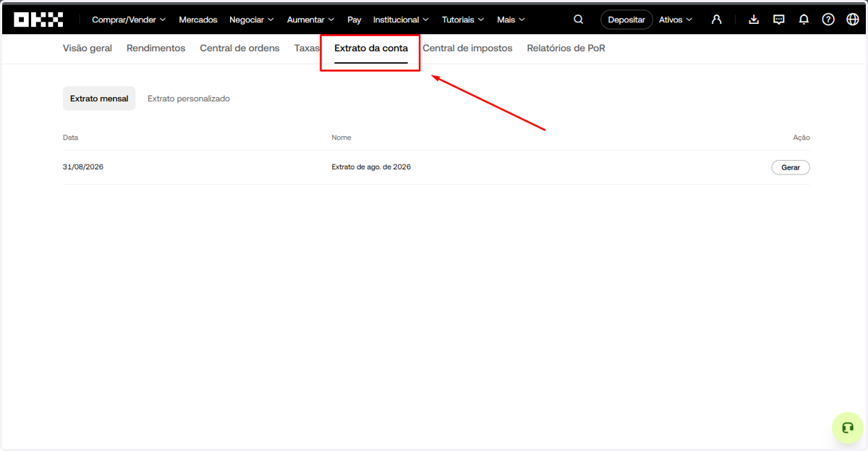The image size is (868, 451).
Task: Select the Extrato personalizado tab
Action: point(189,98)
